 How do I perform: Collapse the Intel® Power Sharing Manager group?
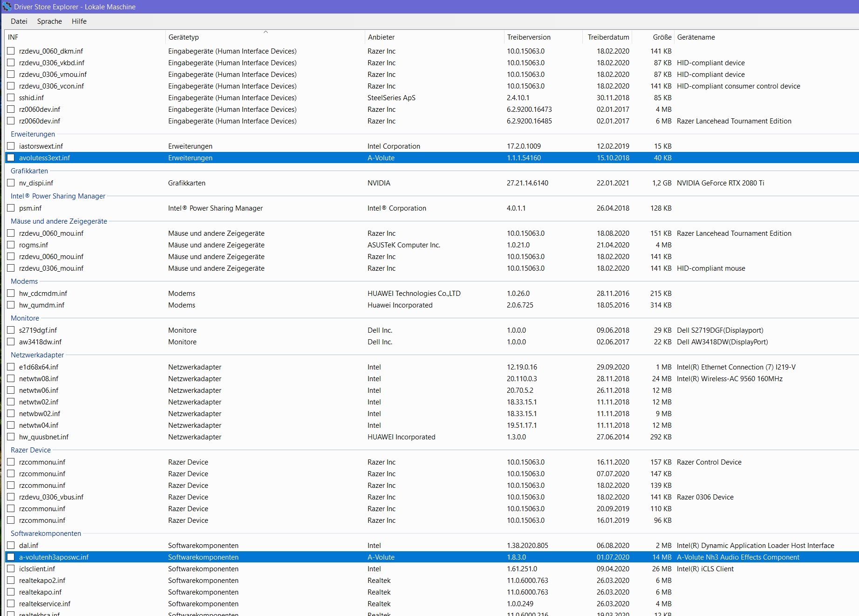tap(58, 196)
